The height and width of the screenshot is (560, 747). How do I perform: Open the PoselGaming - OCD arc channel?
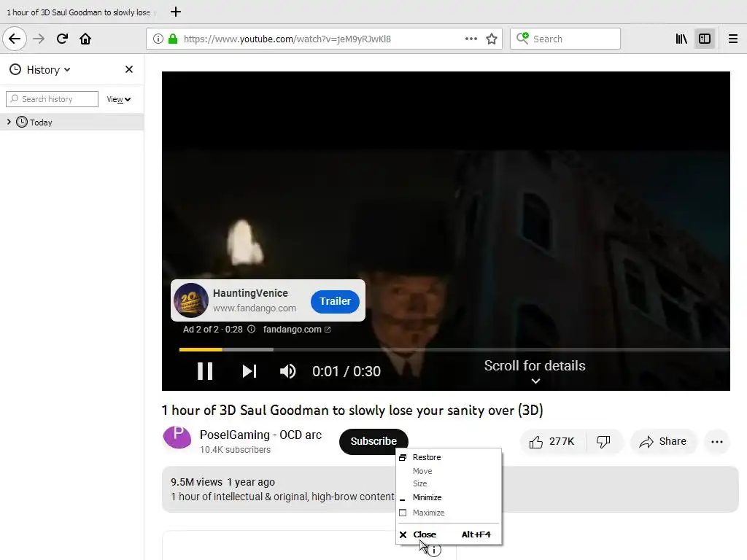260,435
